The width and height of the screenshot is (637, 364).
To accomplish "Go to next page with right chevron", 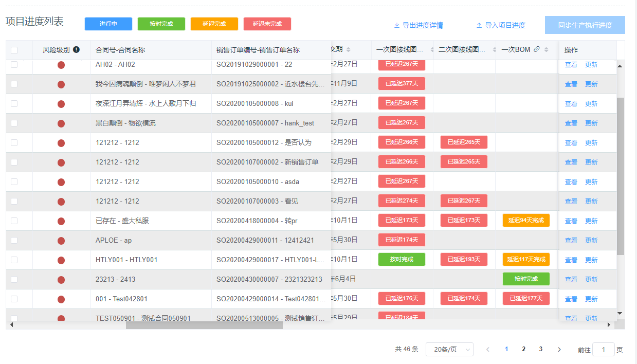I will pyautogui.click(x=559, y=349).
